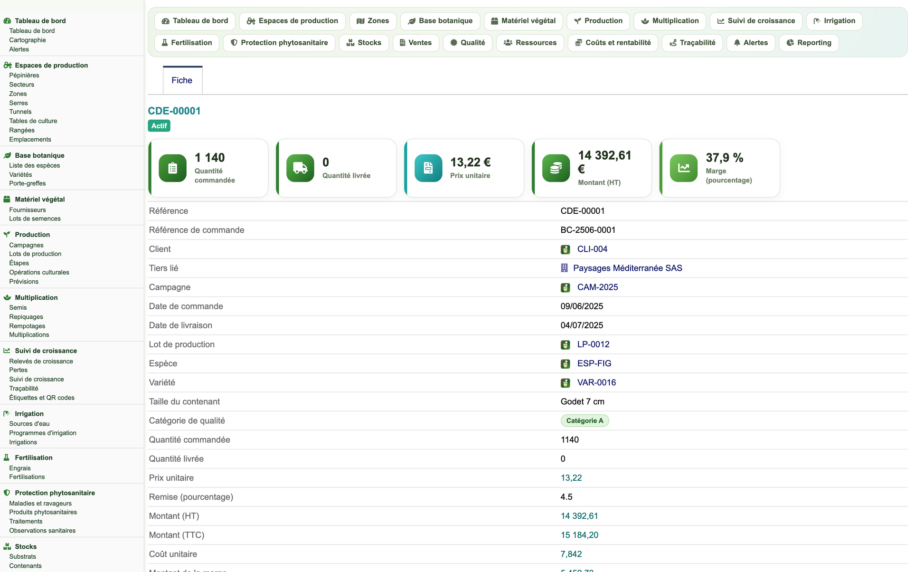This screenshot has height=572, width=924.
Task: Click the Marge chart icon
Action: [684, 168]
